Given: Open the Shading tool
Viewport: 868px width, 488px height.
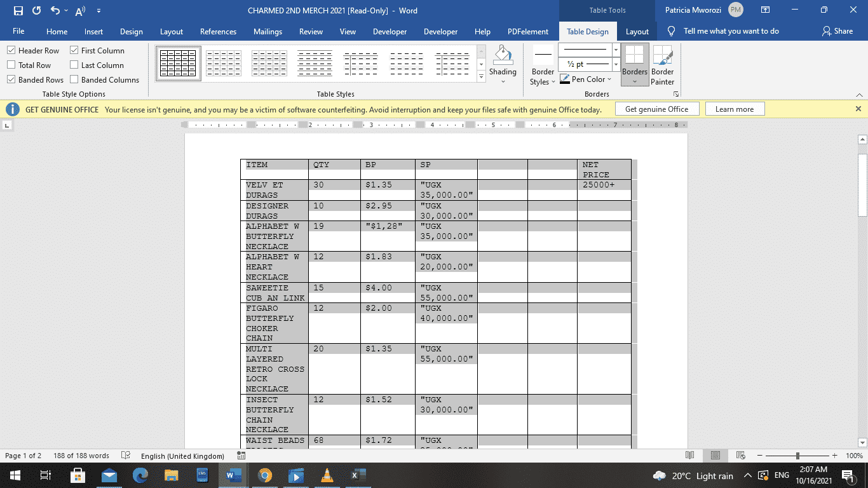Looking at the screenshot, I should click(x=503, y=63).
